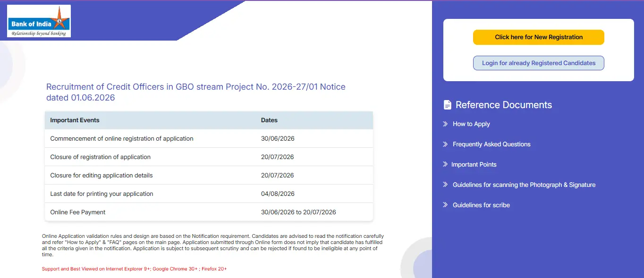Click the Support and Best Viewed browser note
The width and height of the screenshot is (644, 278).
pos(134,269)
